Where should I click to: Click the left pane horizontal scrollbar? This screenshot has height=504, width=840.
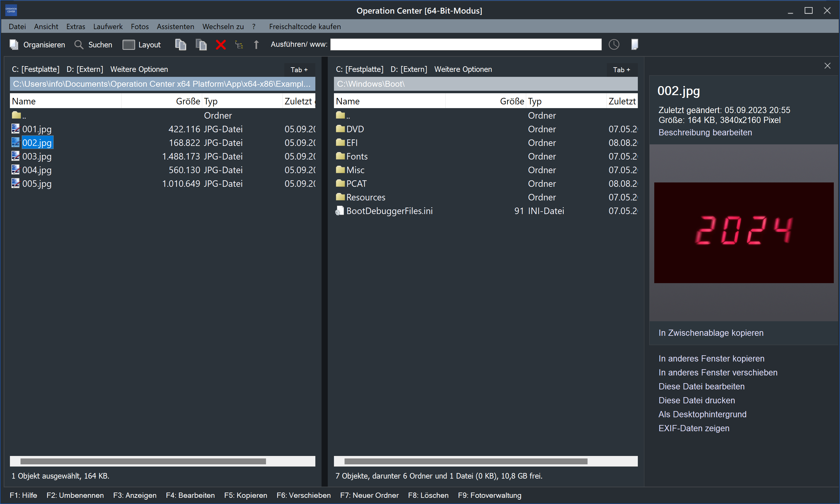pos(143,461)
